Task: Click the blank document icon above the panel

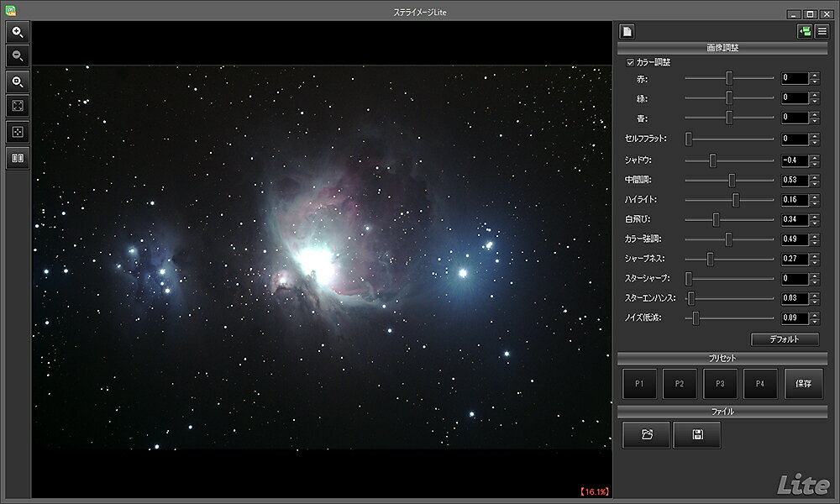Action: coord(627,32)
